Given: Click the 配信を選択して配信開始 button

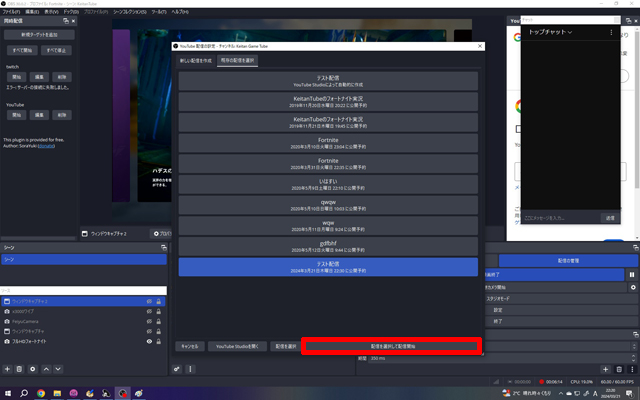Looking at the screenshot, I should pyautogui.click(x=393, y=346).
